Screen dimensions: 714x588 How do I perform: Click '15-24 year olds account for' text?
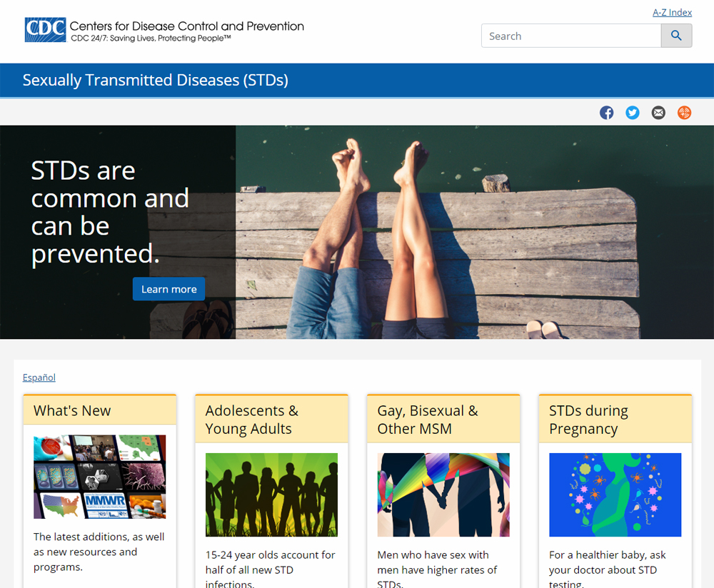270,554
